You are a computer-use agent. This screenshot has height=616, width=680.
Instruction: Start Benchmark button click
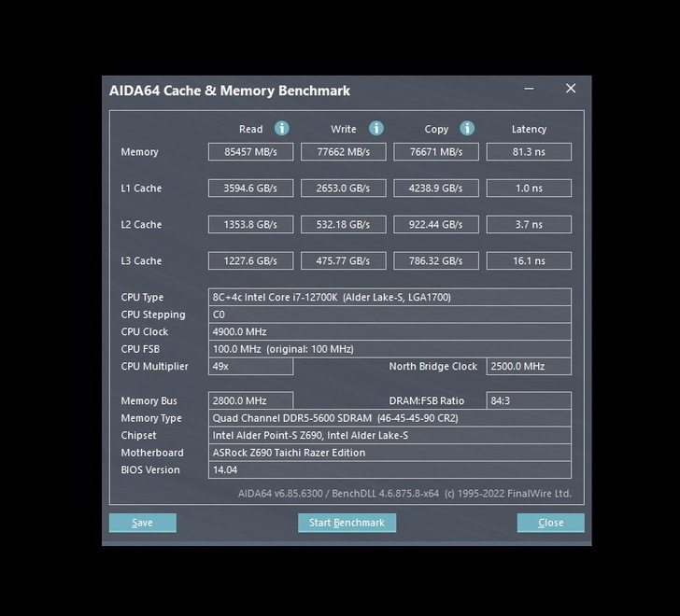click(x=347, y=523)
